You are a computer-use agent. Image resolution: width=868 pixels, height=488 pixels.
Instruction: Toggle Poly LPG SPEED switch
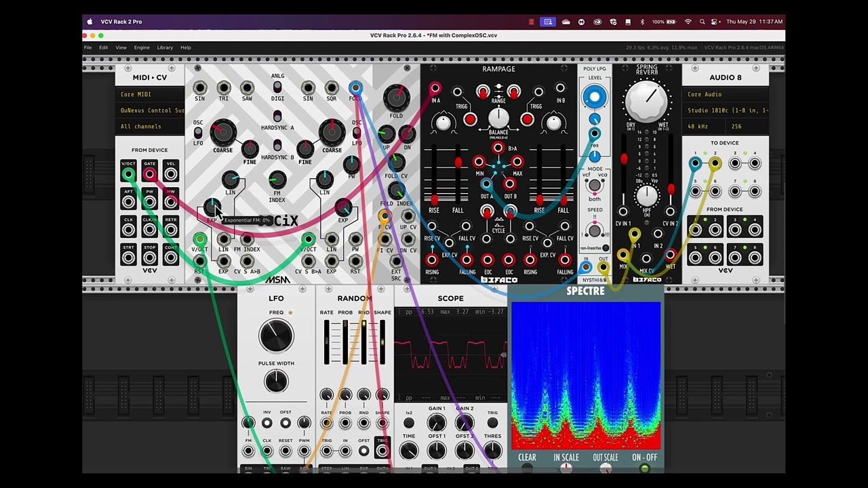pos(594,230)
